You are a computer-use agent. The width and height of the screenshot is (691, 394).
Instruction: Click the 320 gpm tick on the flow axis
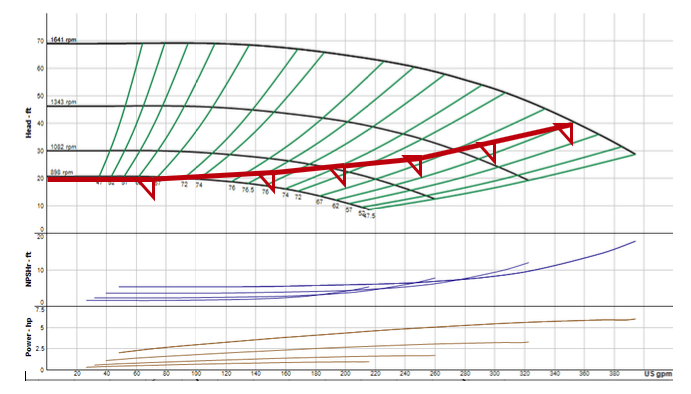(x=525, y=374)
